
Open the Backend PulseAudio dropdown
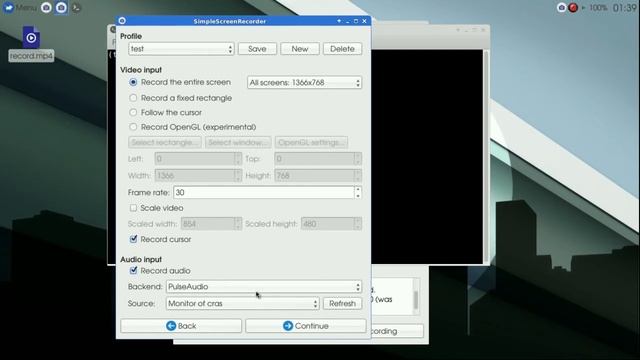click(264, 287)
